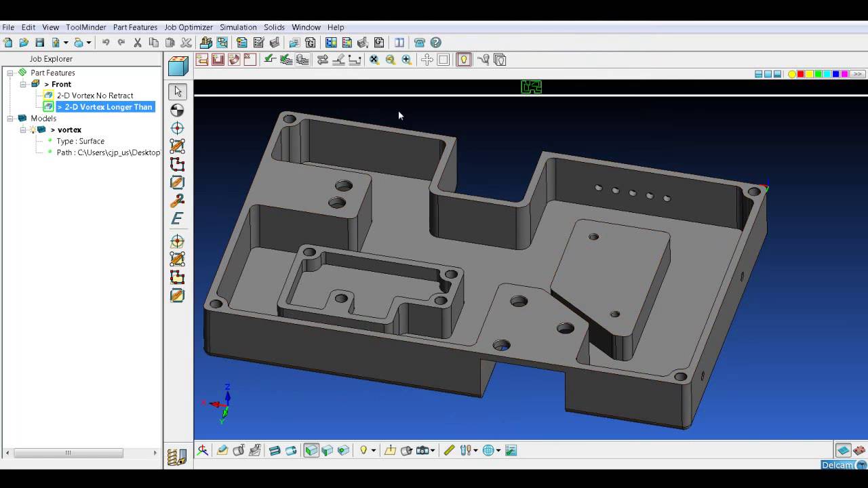Select 2-D Vortex Longer Than feature
The height and width of the screenshot is (488, 868).
click(x=105, y=107)
